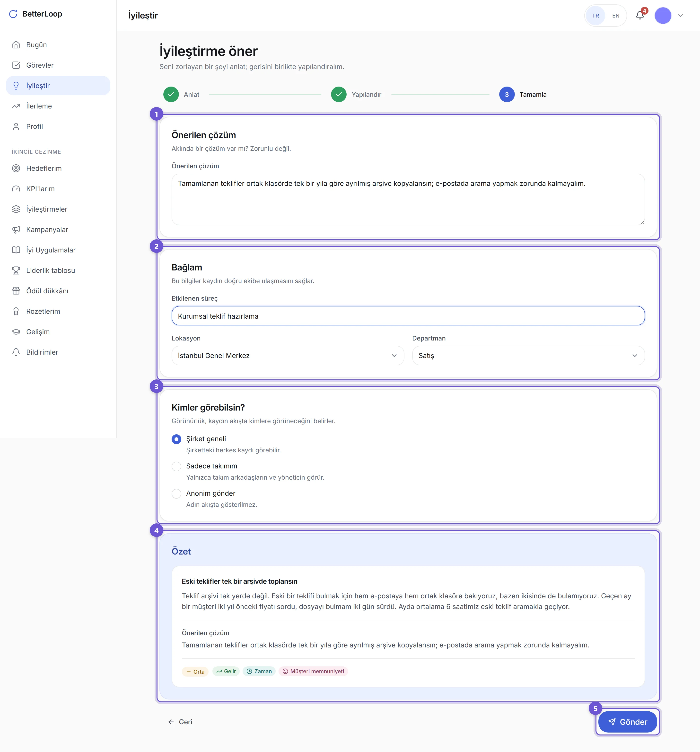This screenshot has height=752, width=700.
Task: Click the "İKİNCİL GEZİNME" sidebar label
Action: (36, 152)
